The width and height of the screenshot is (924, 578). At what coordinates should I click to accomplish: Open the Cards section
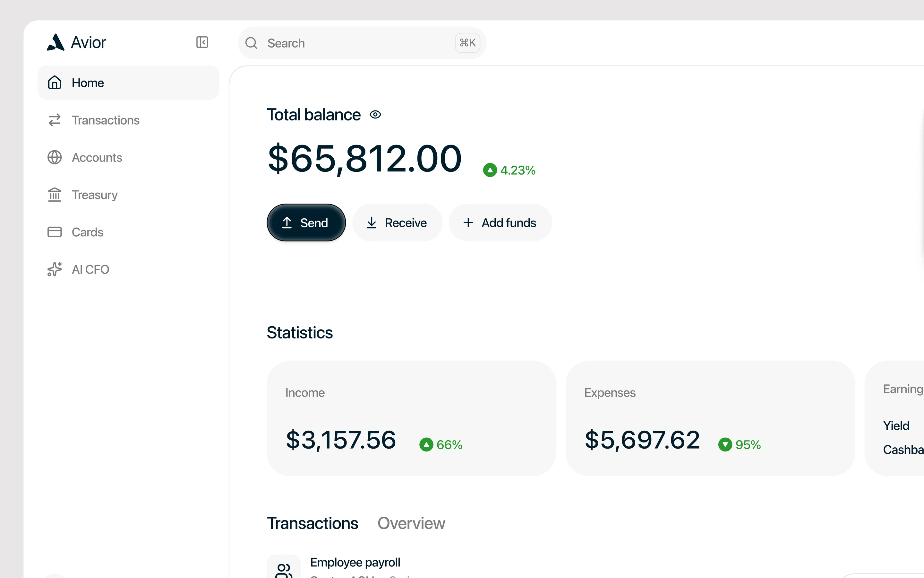(x=128, y=232)
